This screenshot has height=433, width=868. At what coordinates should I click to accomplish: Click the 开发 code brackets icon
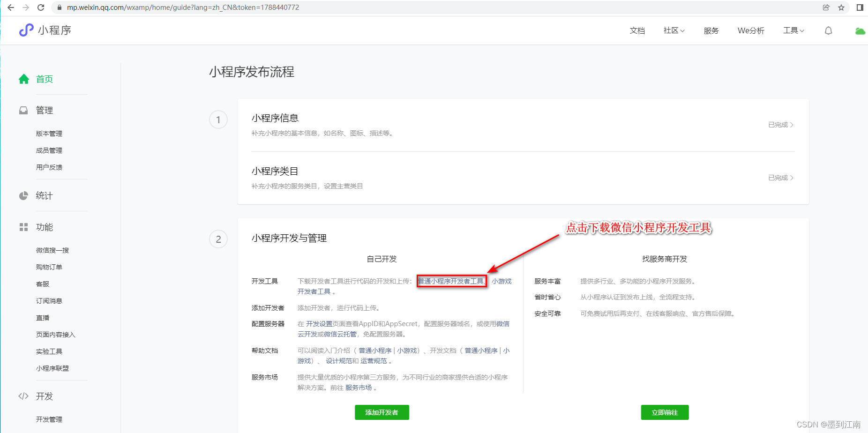23,396
